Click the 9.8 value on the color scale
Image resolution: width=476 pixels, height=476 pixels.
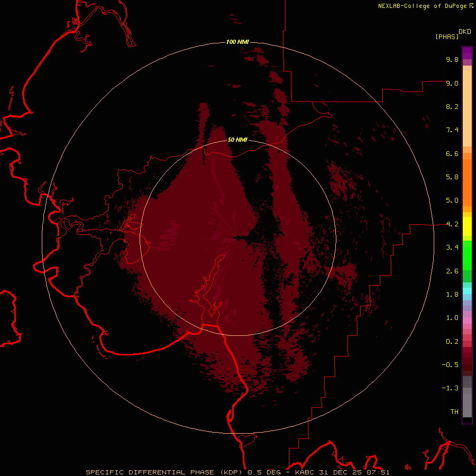click(452, 59)
